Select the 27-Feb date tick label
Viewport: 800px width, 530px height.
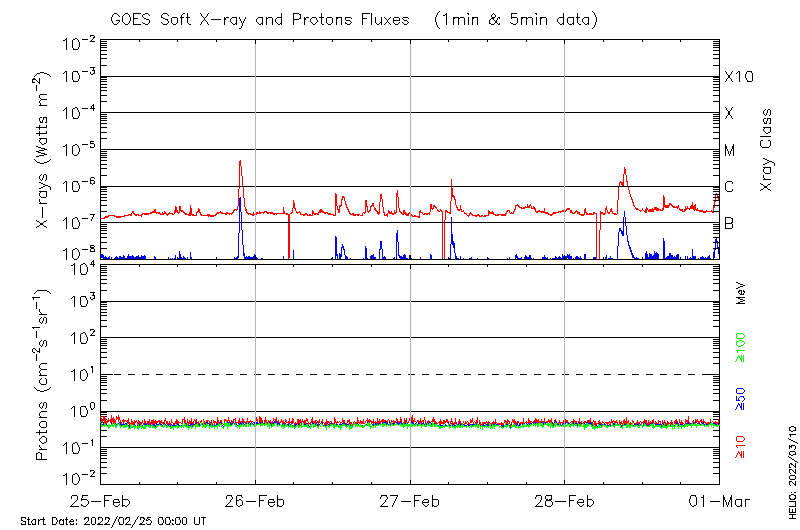pyautogui.click(x=410, y=500)
